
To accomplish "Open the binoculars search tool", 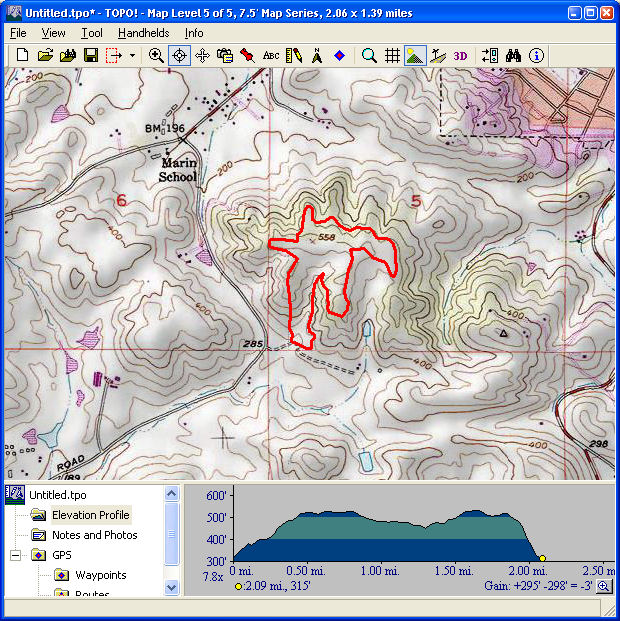I will [x=514, y=56].
